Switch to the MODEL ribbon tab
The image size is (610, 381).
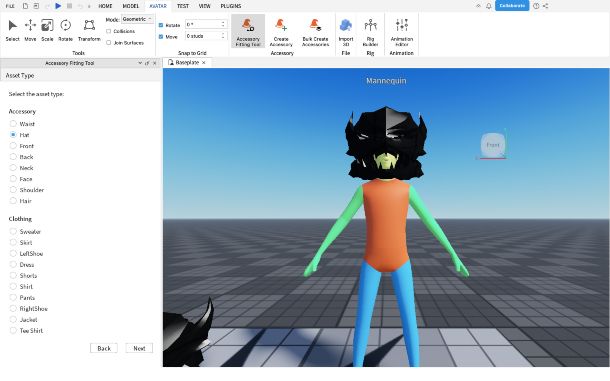[x=130, y=6]
